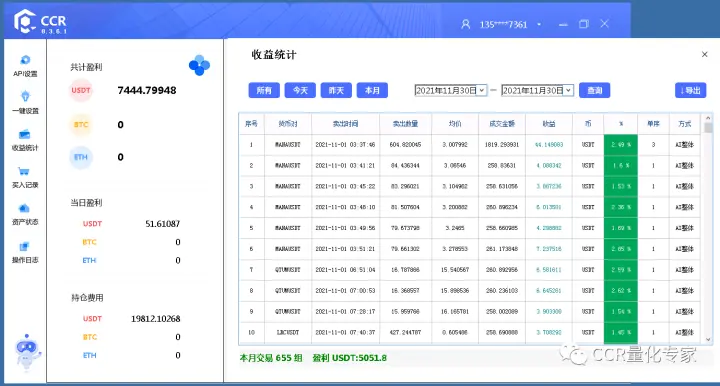The image size is (720, 386).
Task: Click the table scrollbar thumb
Action: (708, 128)
